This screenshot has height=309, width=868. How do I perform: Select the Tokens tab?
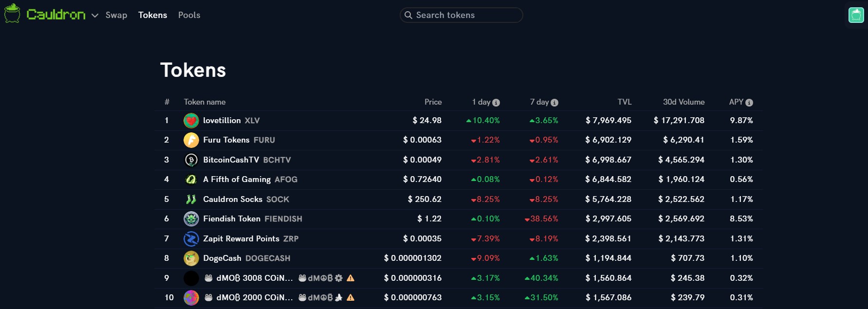152,15
